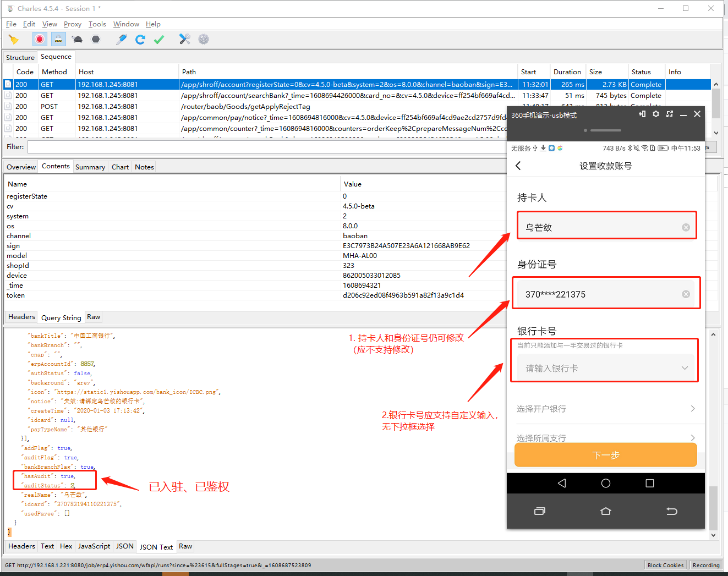Image resolution: width=728 pixels, height=576 pixels.
Task: Select the token parameter row
Action: click(x=255, y=295)
